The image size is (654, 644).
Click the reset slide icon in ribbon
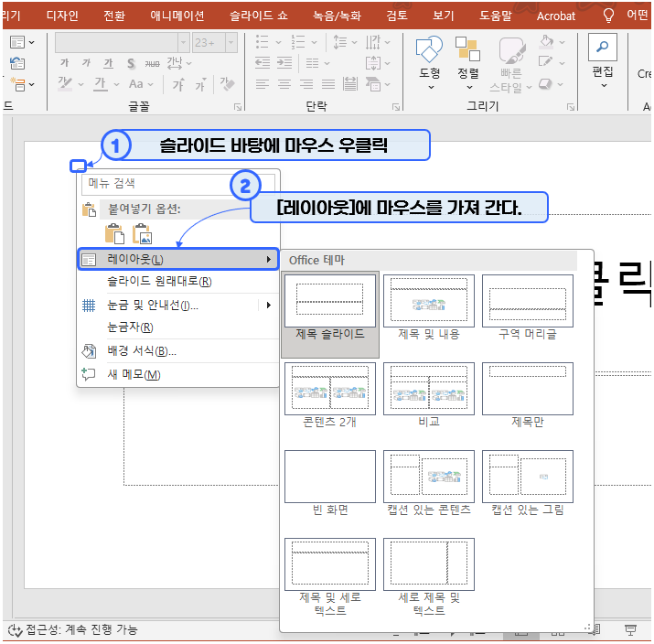[17, 63]
